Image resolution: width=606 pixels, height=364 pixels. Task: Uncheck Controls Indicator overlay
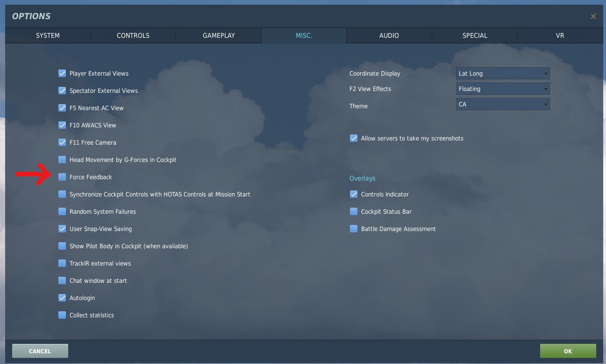[x=354, y=194]
